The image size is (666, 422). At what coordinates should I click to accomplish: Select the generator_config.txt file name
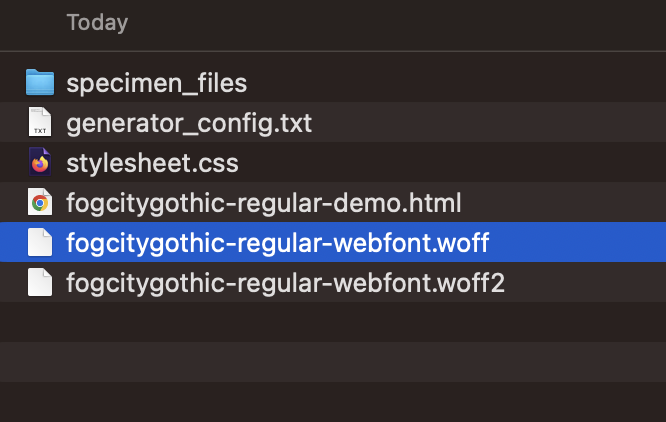click(x=189, y=124)
